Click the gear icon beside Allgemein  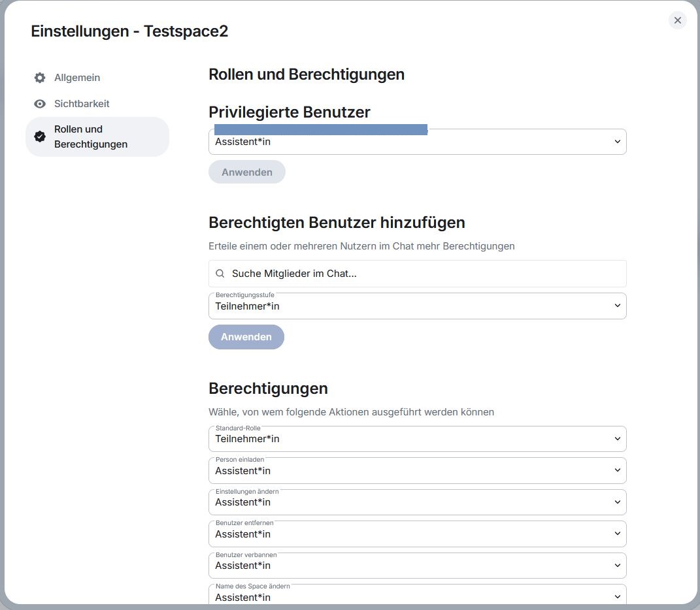tap(40, 78)
